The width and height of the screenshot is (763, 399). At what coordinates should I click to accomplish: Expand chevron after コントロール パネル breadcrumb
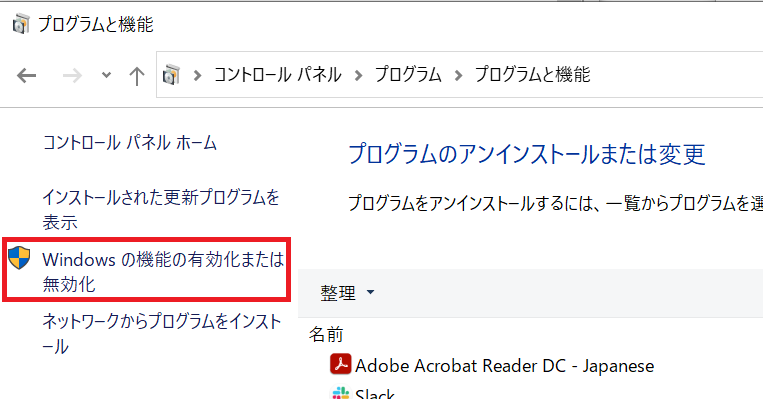pos(359,75)
